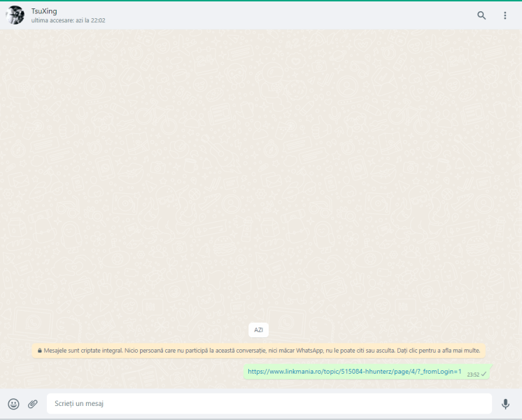Click the lock icon in encryption notice
This screenshot has width=522, height=420.
(40, 350)
